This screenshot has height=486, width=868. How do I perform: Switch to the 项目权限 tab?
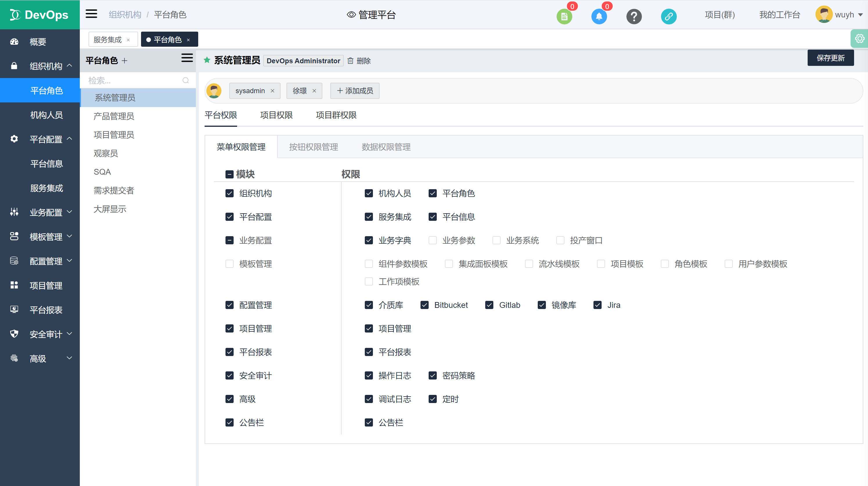pos(276,115)
